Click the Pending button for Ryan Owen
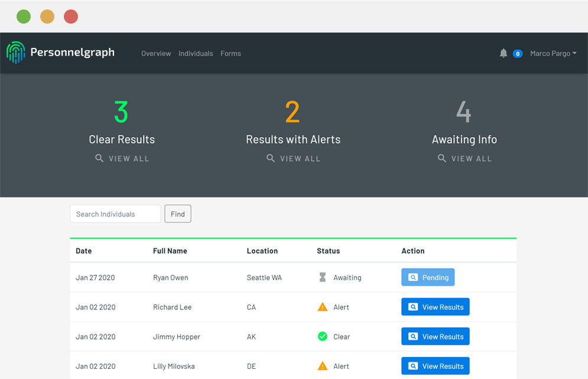 click(428, 277)
